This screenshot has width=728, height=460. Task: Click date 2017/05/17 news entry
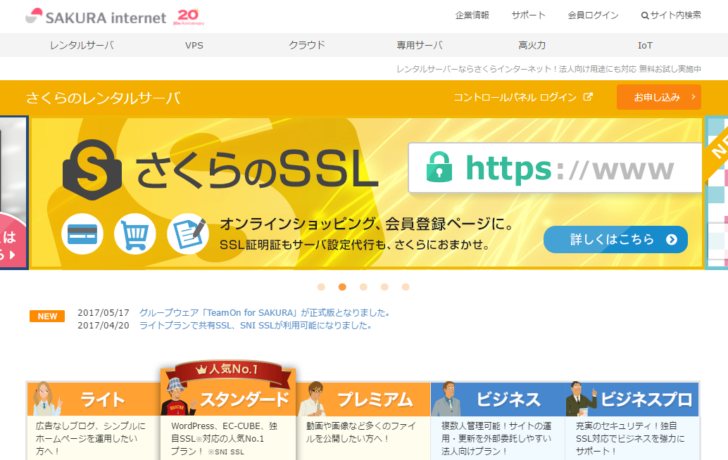[x=103, y=313]
